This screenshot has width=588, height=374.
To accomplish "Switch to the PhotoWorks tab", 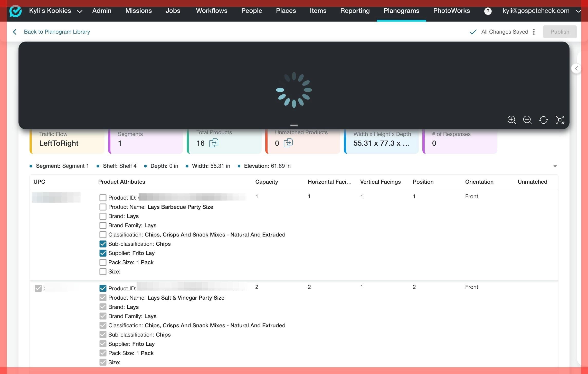I will (x=451, y=11).
